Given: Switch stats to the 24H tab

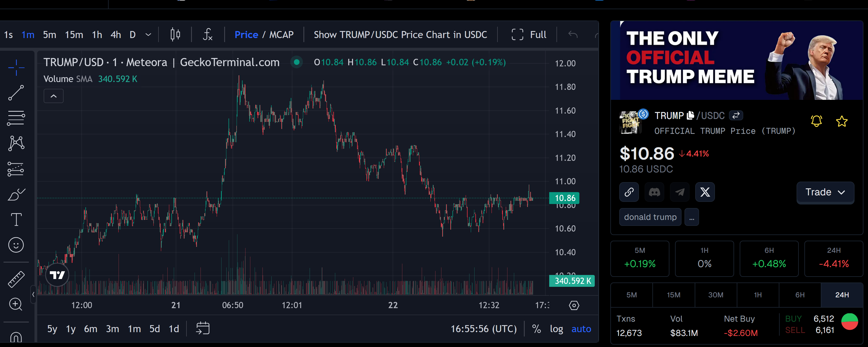Looking at the screenshot, I should (842, 295).
